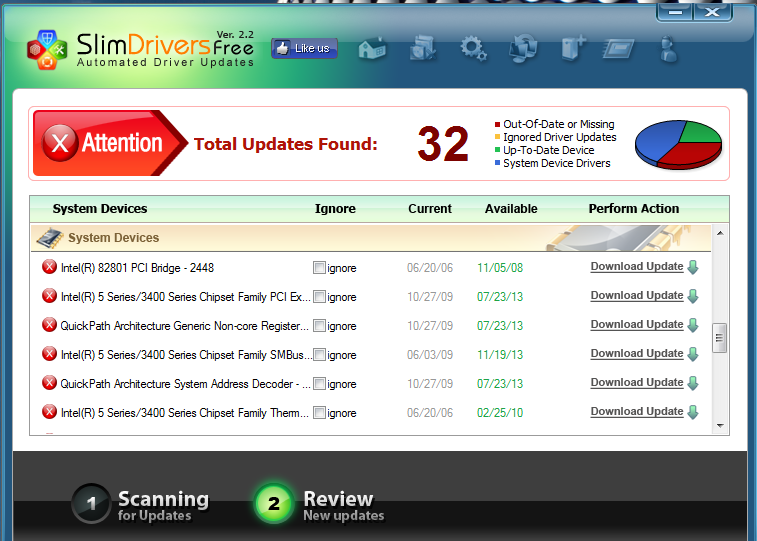This screenshot has width=757, height=541.
Task: Go to step 1 Scanning for Updates
Action: (141, 504)
